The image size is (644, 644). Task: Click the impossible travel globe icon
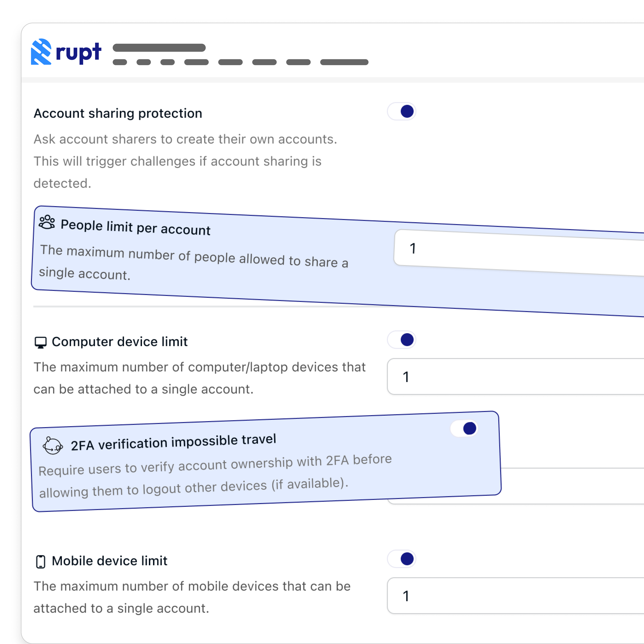click(52, 446)
